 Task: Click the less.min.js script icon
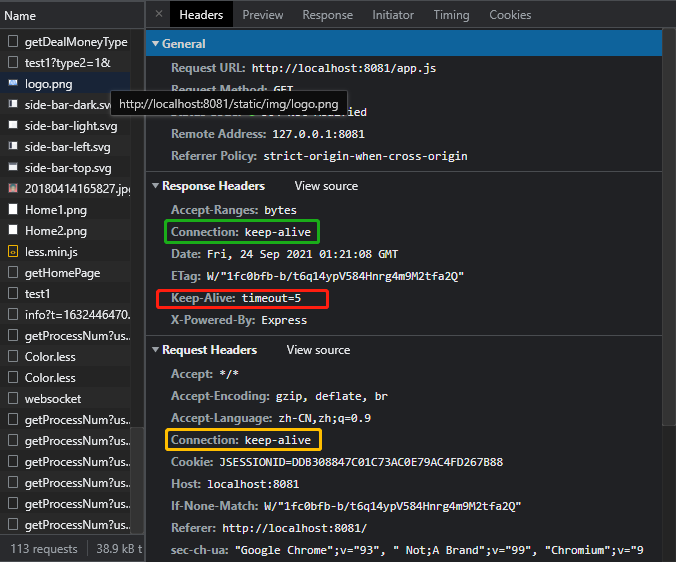[13, 251]
